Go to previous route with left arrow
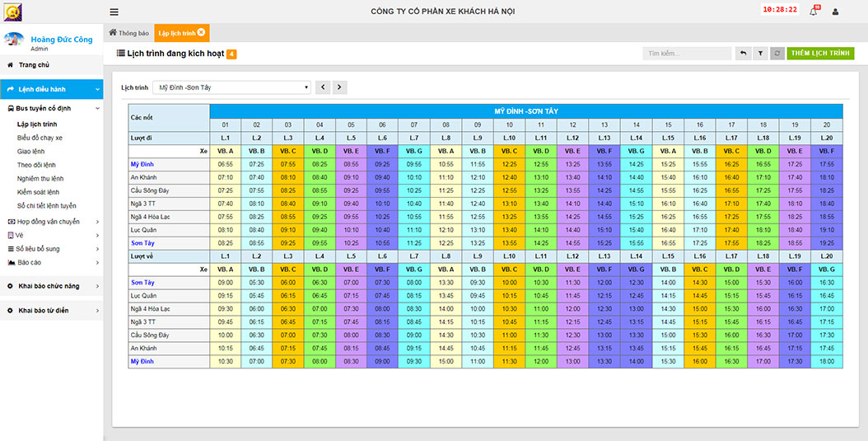This screenshot has width=868, height=441. 323,87
